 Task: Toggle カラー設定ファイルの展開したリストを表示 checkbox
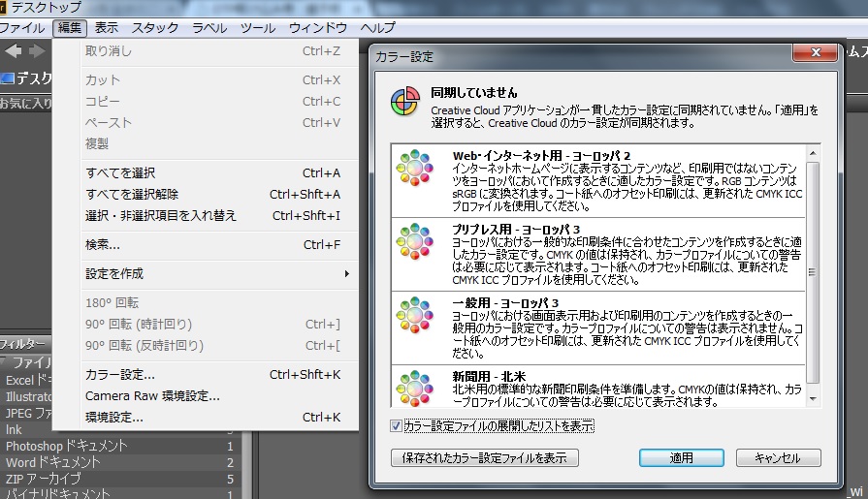click(x=396, y=425)
